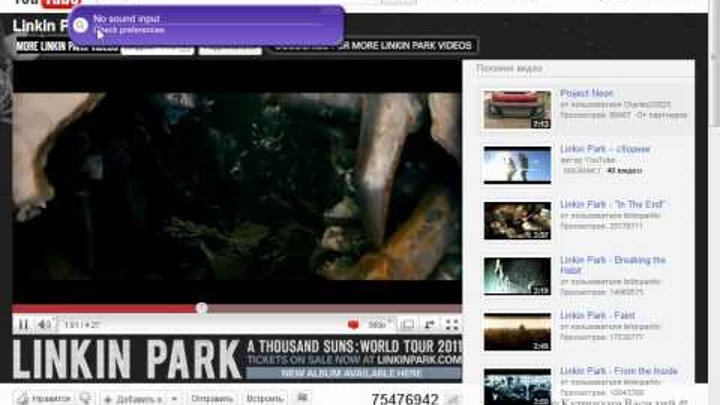
Task: Toggle the wide player size icon
Action: (408, 325)
